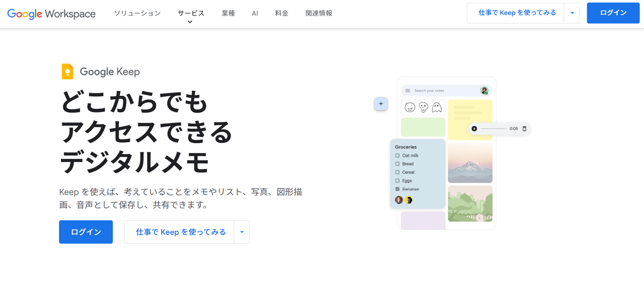
Task: Click the second collaborator avatar on Groceries note
Action: coord(409,200)
